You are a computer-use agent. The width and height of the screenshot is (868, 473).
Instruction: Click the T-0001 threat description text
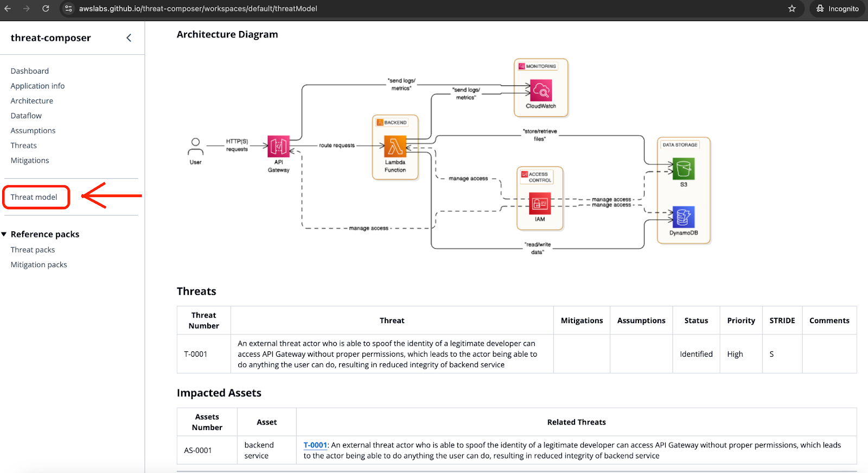[387, 354]
